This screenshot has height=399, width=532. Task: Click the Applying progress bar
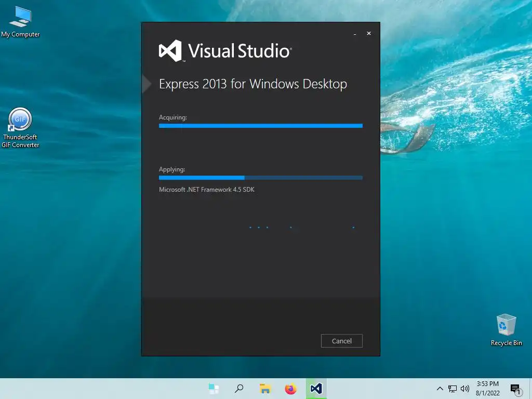pos(261,178)
